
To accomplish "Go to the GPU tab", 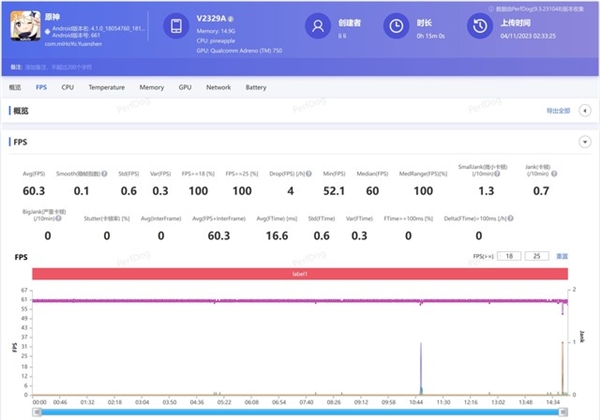I will pos(185,88).
